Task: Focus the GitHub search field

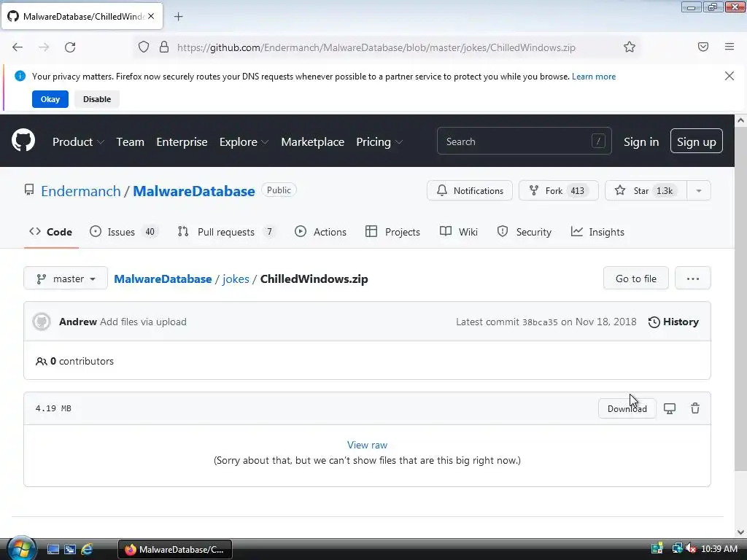Action: pyautogui.click(x=524, y=141)
